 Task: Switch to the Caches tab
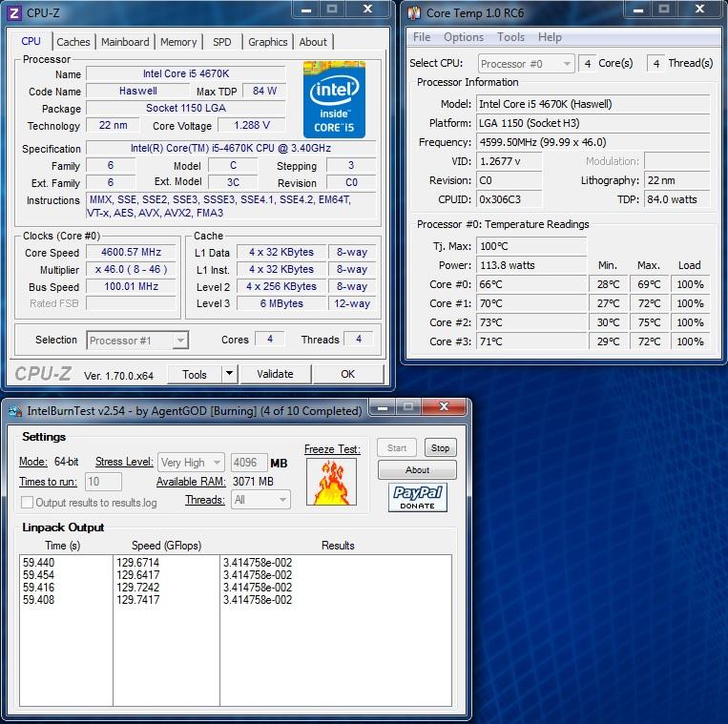(73, 42)
